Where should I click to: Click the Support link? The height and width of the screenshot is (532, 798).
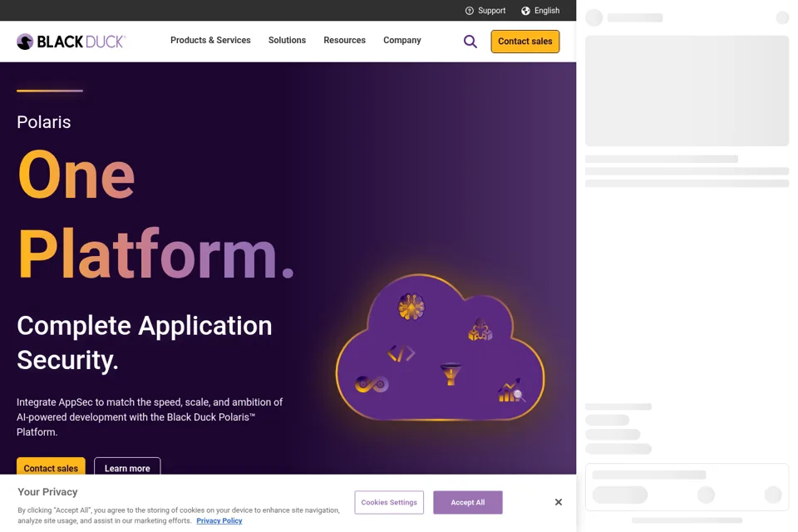pyautogui.click(x=491, y=11)
